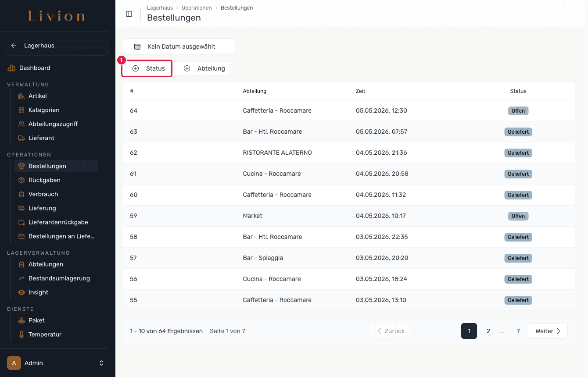
Task: Click the Lieferantenrückgabe folder icon
Action: point(22,222)
